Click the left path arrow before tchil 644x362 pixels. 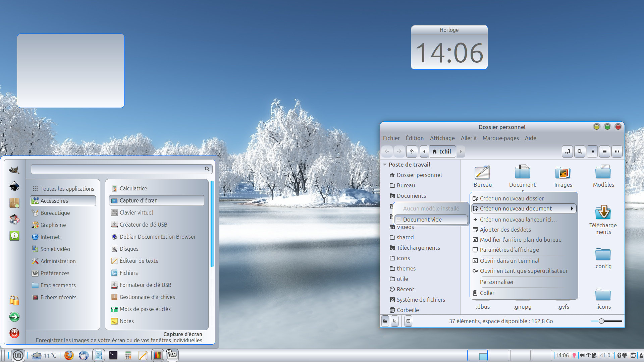click(x=424, y=152)
